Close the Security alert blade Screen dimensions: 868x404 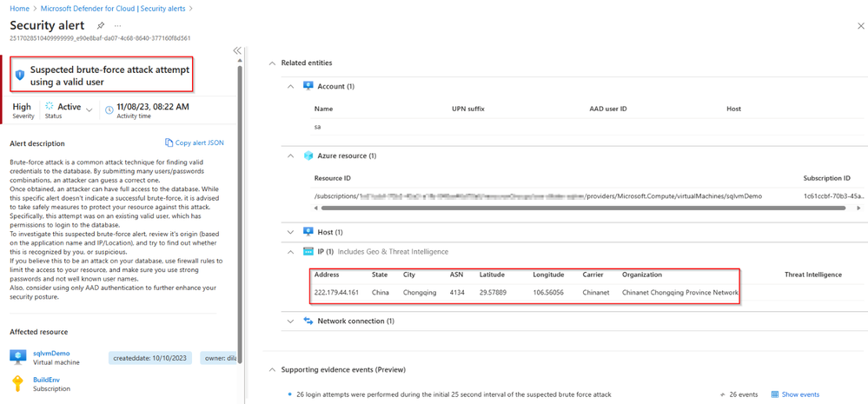tap(859, 25)
